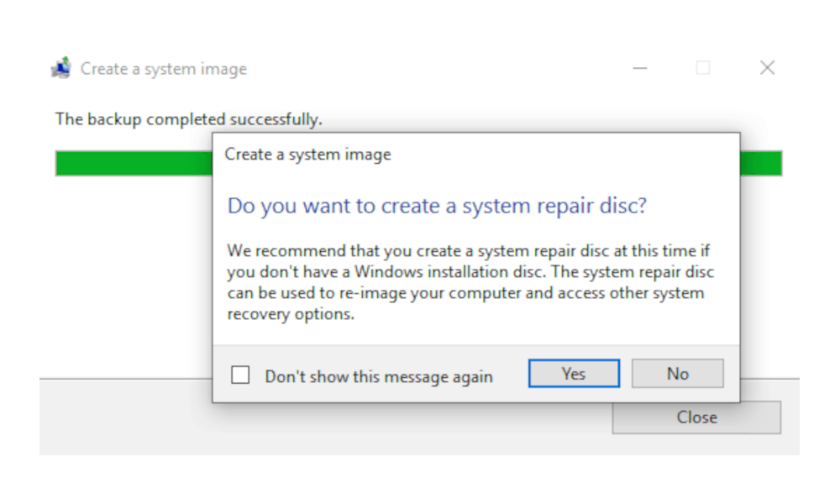Choose Yes to create a repair disc
This screenshot has height=504, width=840.
point(574,373)
